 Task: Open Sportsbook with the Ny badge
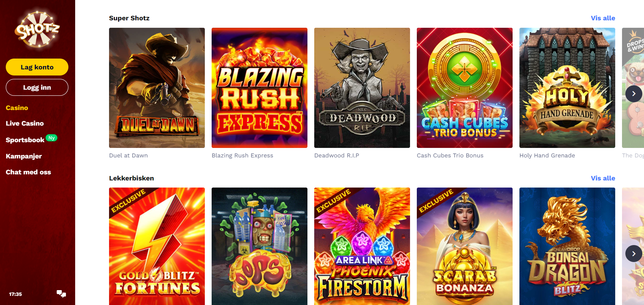coord(31,139)
